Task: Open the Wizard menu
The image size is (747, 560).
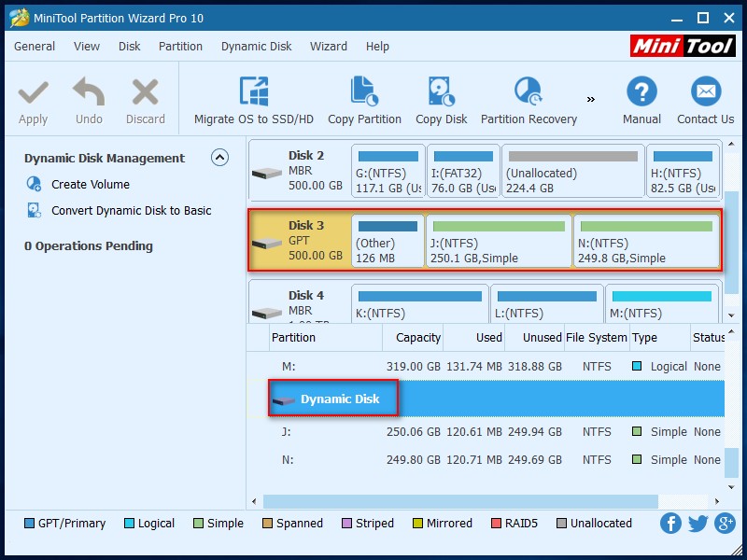Action: pyautogui.click(x=329, y=46)
